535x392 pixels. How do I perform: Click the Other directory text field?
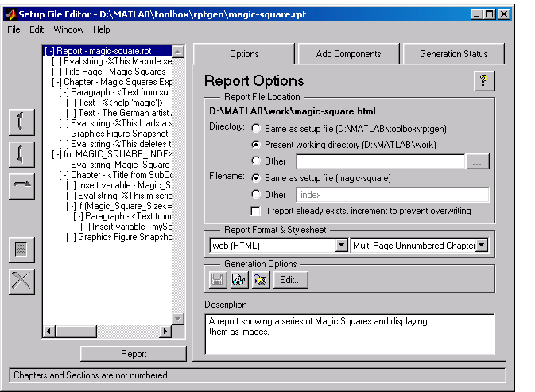pyautogui.click(x=381, y=161)
